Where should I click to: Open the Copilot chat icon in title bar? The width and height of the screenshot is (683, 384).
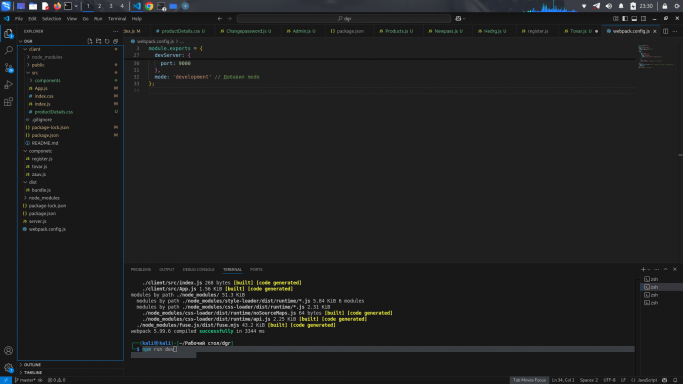pos(458,19)
